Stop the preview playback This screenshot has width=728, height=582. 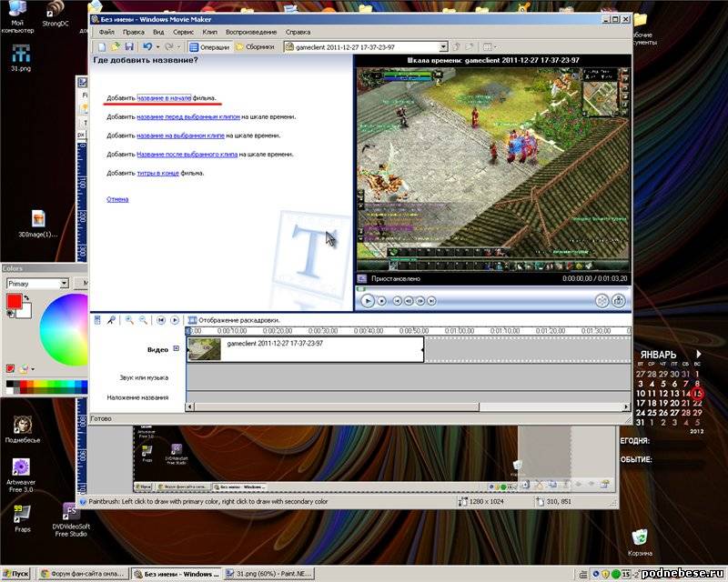point(381,301)
